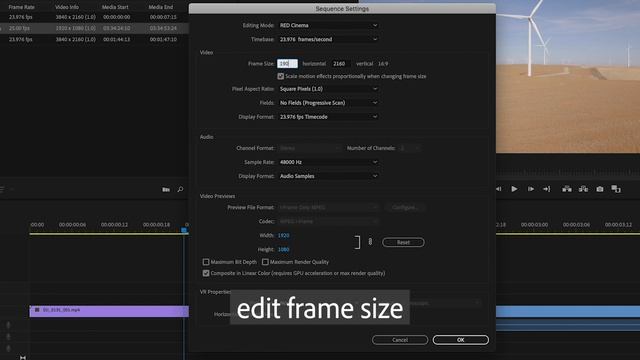Open the Pixel Aspect Ratio dropdown
The height and width of the screenshot is (360, 640).
click(328, 89)
